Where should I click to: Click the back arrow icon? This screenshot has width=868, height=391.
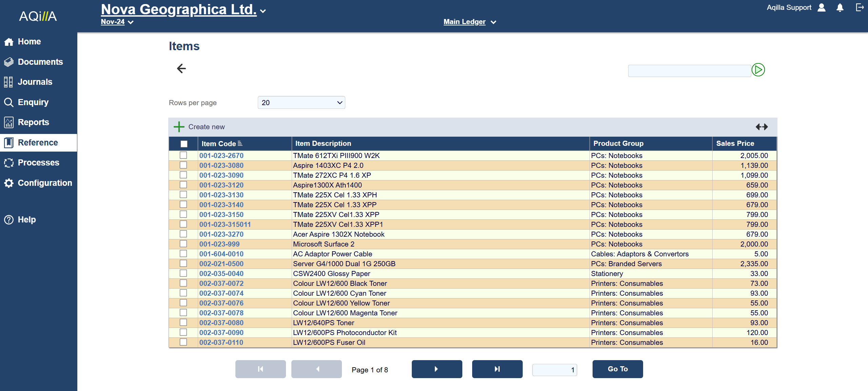pos(181,69)
